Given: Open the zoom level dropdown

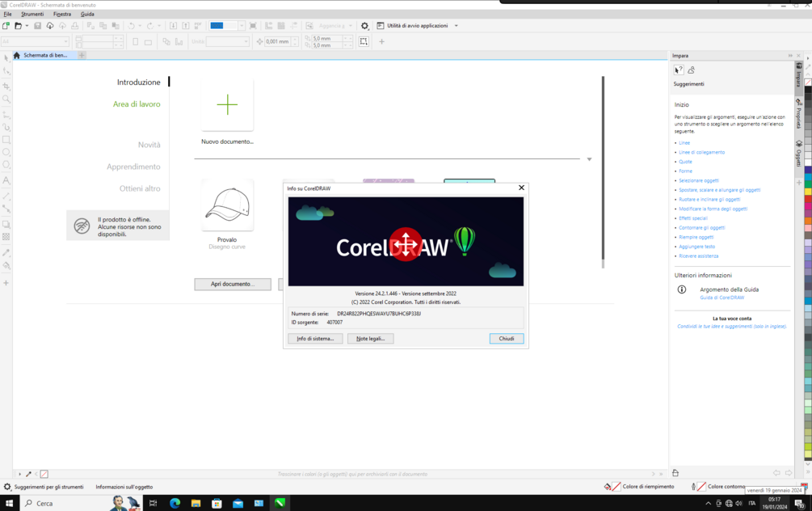Looking at the screenshot, I should [x=242, y=25].
